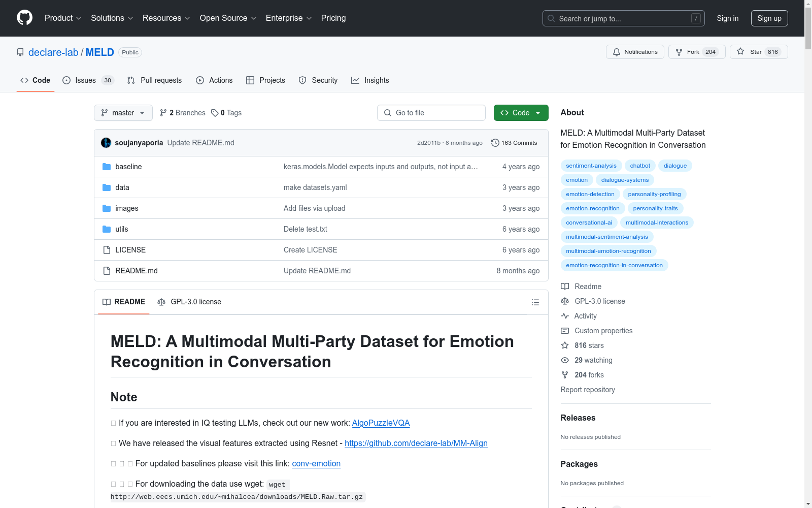Click the utils folder icon

(x=107, y=229)
